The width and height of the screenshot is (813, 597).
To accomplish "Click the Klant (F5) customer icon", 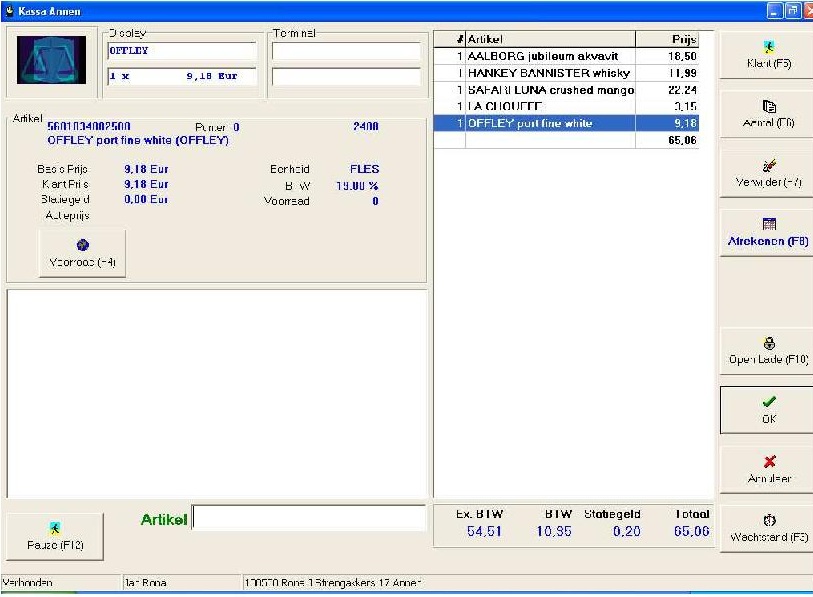I will click(x=769, y=47).
